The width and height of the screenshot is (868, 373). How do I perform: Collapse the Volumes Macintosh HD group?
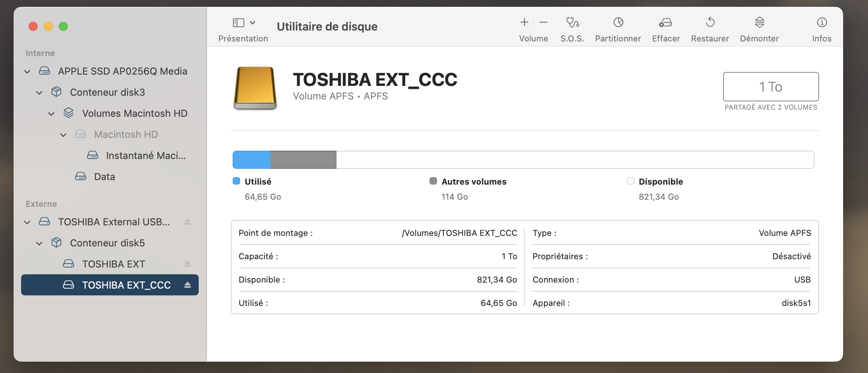coord(51,114)
